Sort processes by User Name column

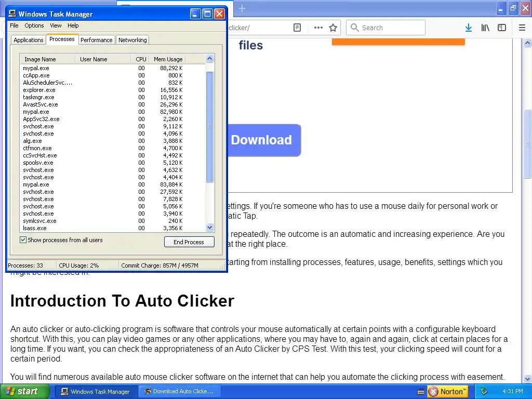(x=103, y=59)
